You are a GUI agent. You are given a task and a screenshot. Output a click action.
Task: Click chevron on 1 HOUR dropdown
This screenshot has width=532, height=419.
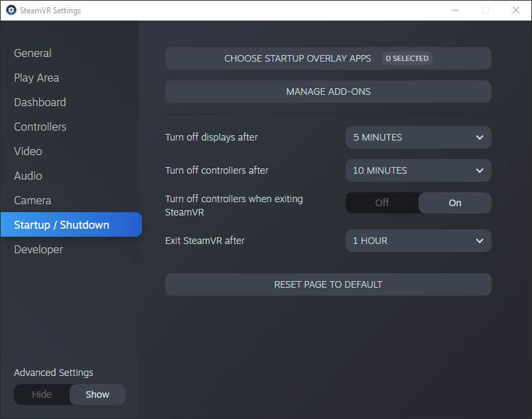(480, 241)
